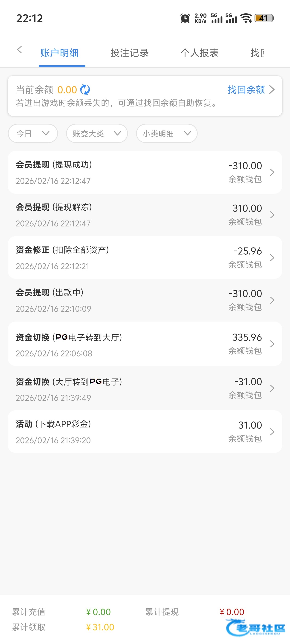
Task: View 大厅转到PG电子 transfer details
Action: coord(145,388)
